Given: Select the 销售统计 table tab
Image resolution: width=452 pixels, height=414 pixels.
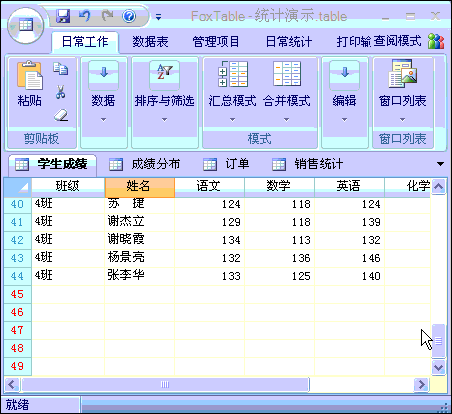Looking at the screenshot, I should [307, 164].
